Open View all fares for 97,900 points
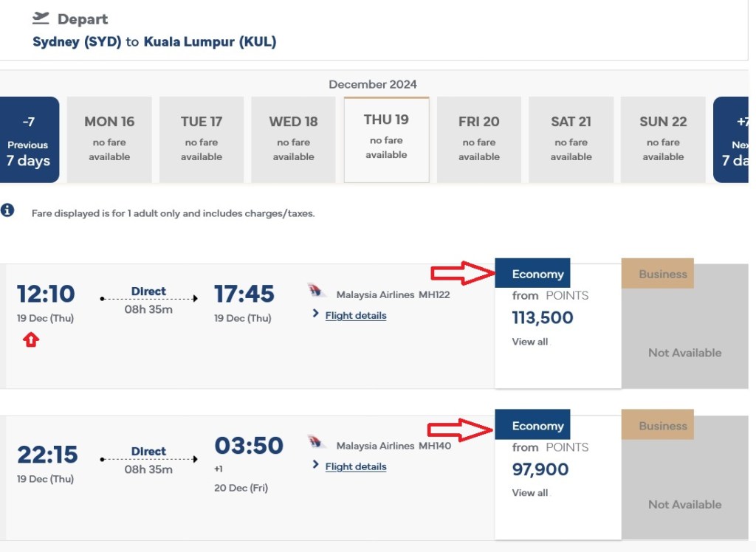 pyautogui.click(x=530, y=493)
